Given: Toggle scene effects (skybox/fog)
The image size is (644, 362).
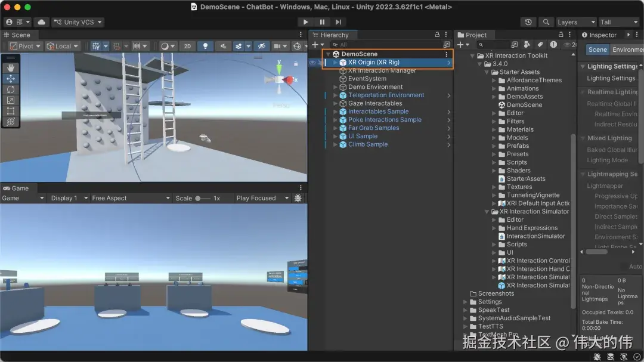Looking at the screenshot, I should [238, 46].
